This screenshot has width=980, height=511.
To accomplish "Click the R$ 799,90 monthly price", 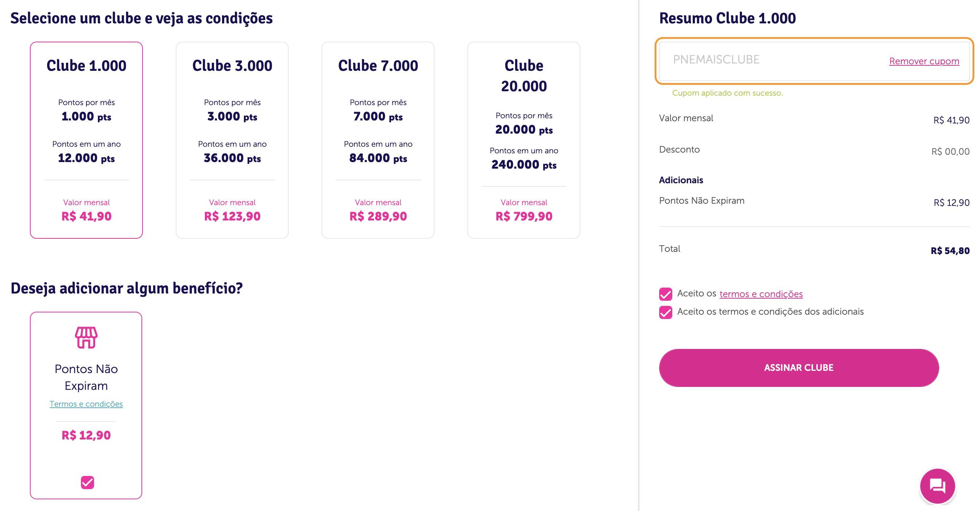I will coord(524,216).
